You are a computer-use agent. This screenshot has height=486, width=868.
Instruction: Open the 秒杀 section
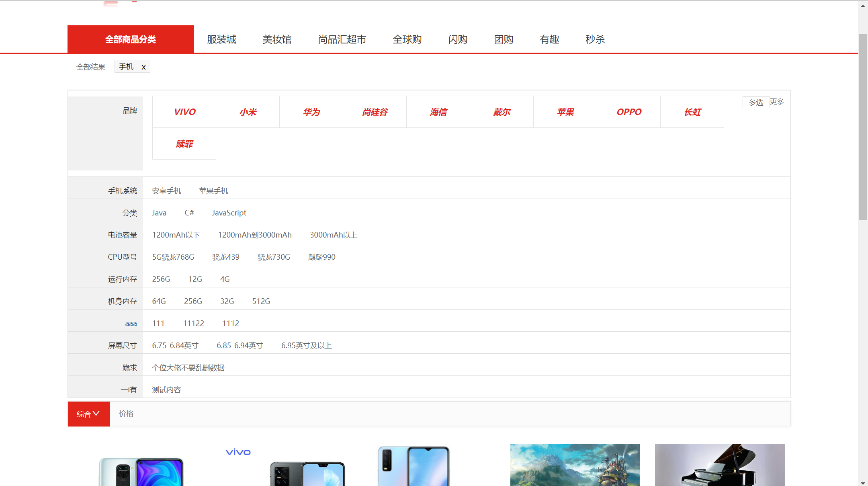coord(595,39)
